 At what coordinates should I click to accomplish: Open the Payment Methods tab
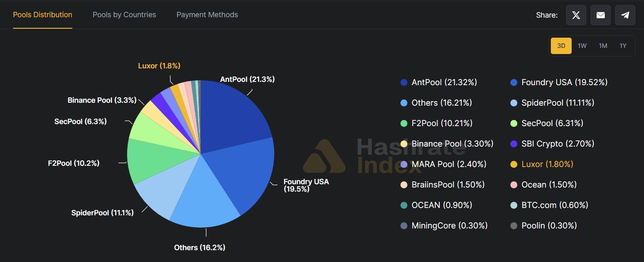coord(207,15)
